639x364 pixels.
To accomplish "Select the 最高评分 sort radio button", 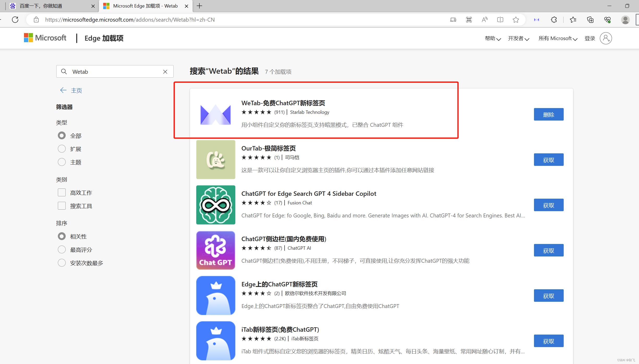I will pyautogui.click(x=62, y=249).
